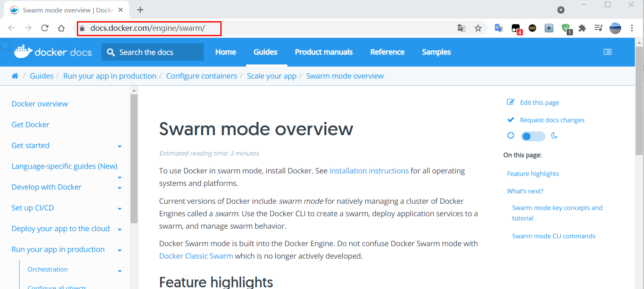
Task: Follow the Docker Classic Swarm link
Action: (x=196, y=256)
